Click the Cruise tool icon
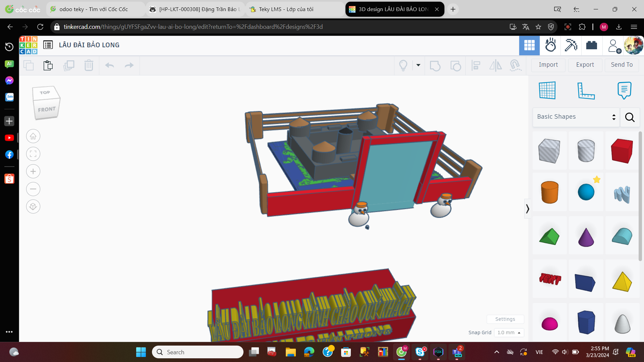 click(x=515, y=65)
